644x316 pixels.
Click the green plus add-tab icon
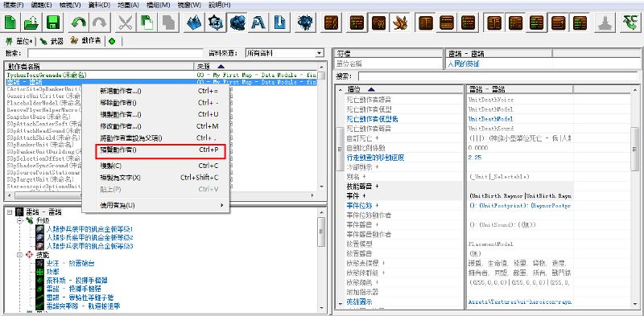tap(112, 41)
